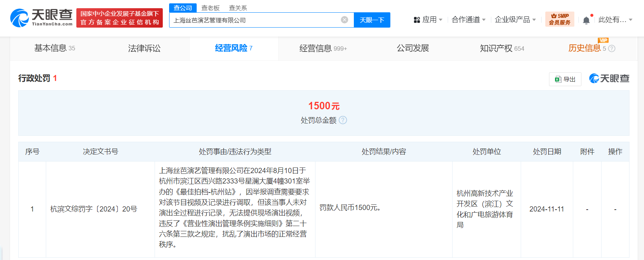
Task: Select the 查老板 search tab
Action: (210, 8)
